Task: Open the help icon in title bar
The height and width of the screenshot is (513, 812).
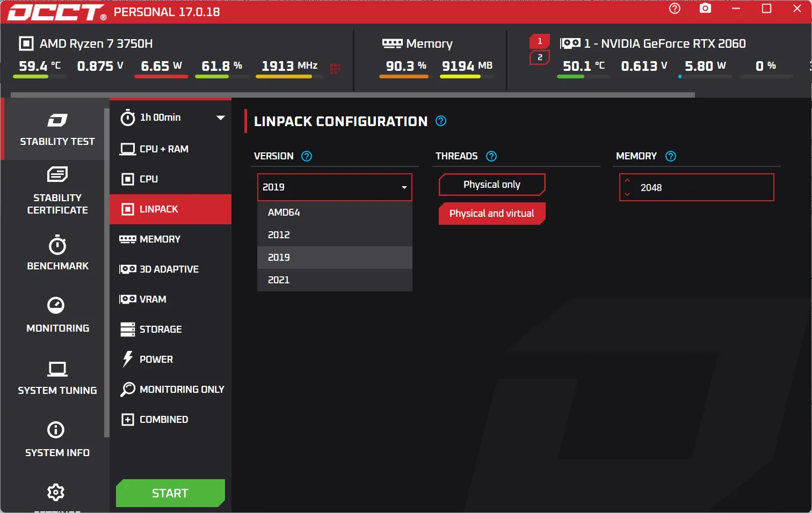Action: [x=675, y=9]
